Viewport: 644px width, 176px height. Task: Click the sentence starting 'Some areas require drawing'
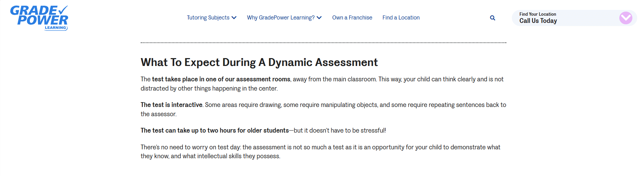tap(355, 105)
